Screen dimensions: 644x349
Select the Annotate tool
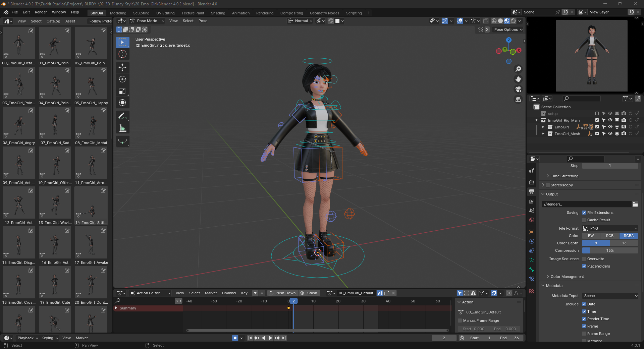[122, 116]
